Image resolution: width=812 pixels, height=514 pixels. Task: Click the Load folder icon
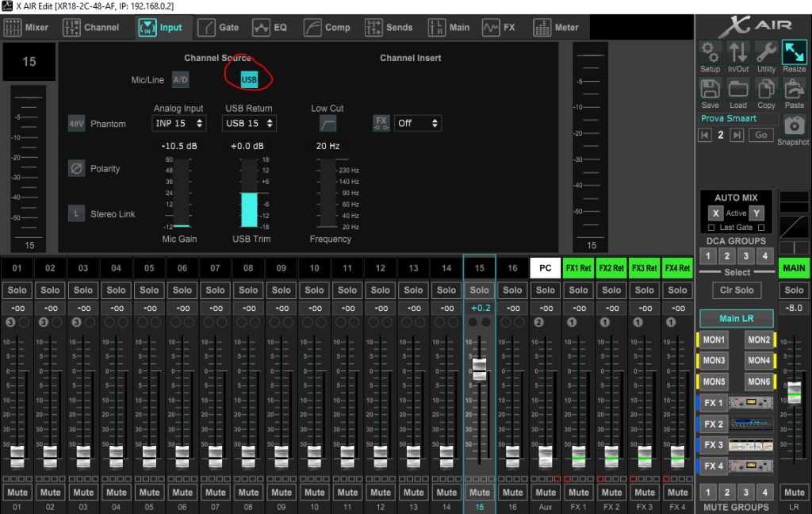click(738, 89)
